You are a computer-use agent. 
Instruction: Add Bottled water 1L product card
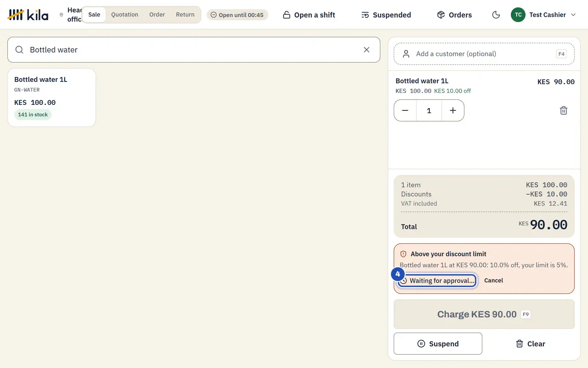(51, 98)
